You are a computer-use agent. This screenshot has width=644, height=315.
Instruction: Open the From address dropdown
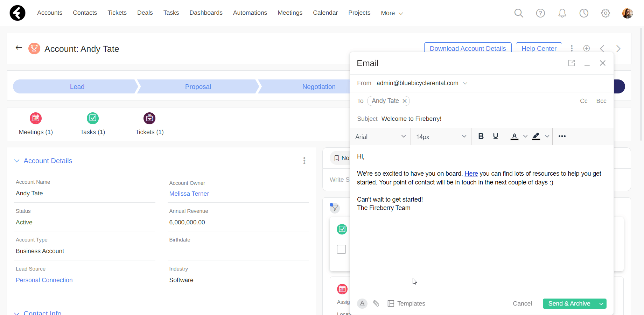pos(465,83)
